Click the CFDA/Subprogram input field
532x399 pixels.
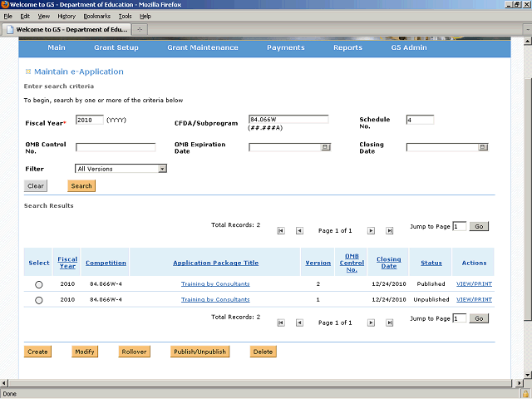(288, 120)
